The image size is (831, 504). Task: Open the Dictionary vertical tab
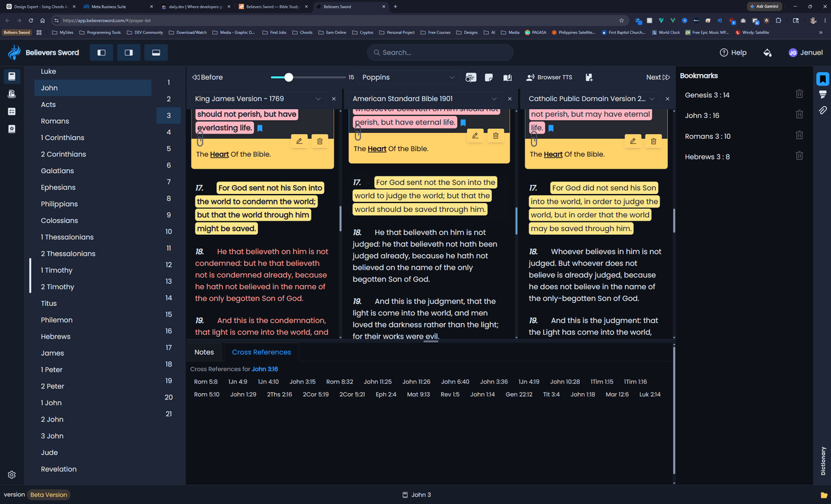pyautogui.click(x=823, y=461)
